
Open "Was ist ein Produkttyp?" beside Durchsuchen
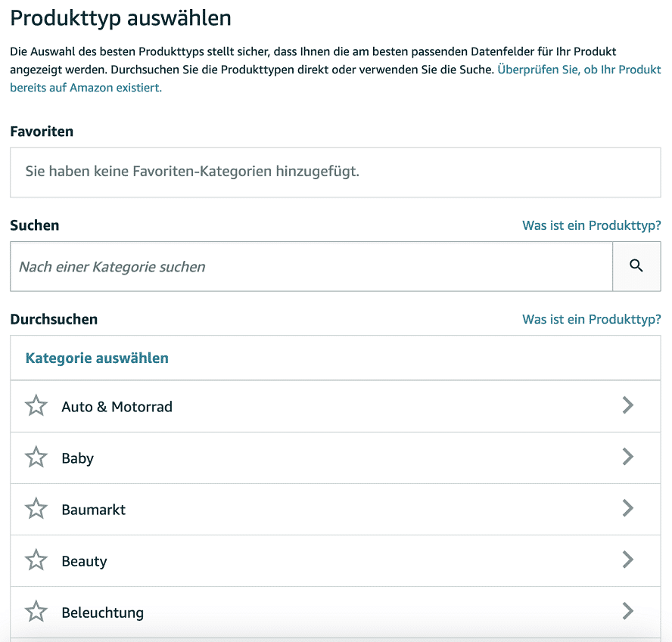click(x=591, y=319)
